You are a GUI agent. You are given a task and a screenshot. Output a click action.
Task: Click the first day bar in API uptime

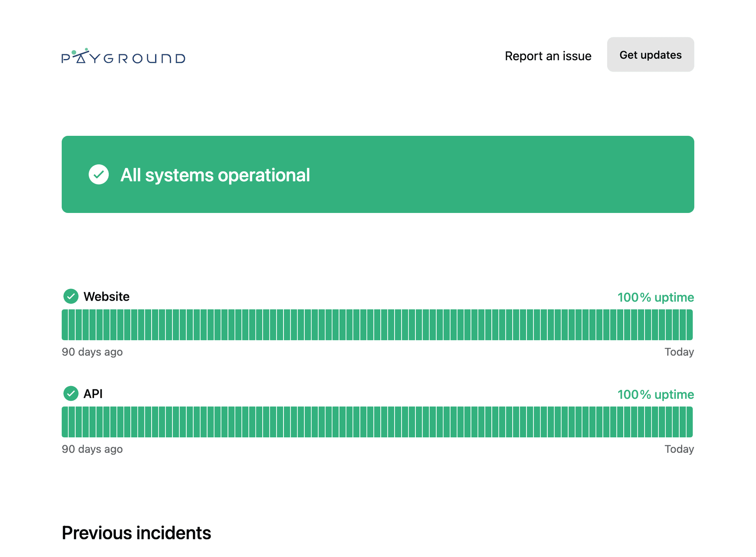pos(65,422)
